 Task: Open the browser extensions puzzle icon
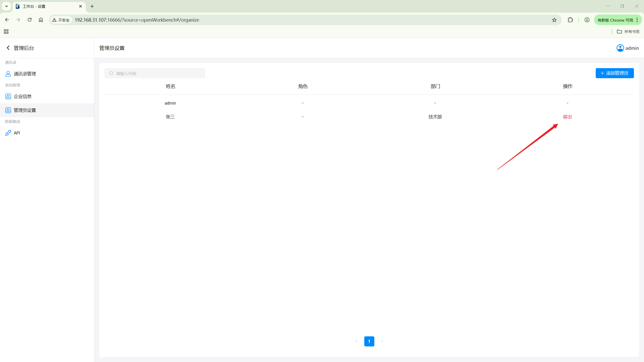(570, 20)
